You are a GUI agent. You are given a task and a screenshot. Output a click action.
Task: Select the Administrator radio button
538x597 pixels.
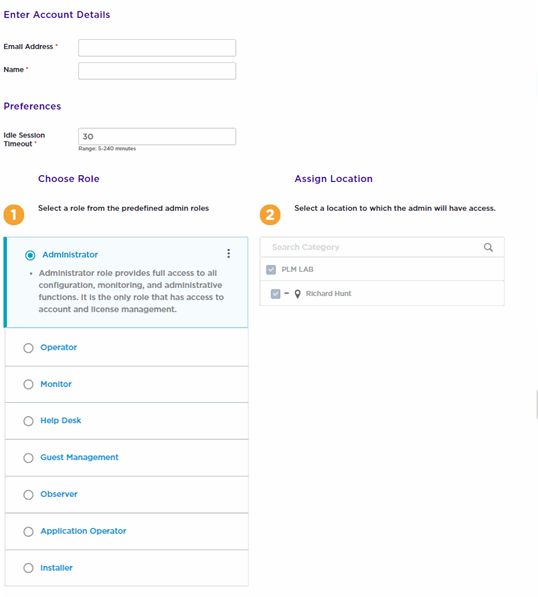[30, 255]
